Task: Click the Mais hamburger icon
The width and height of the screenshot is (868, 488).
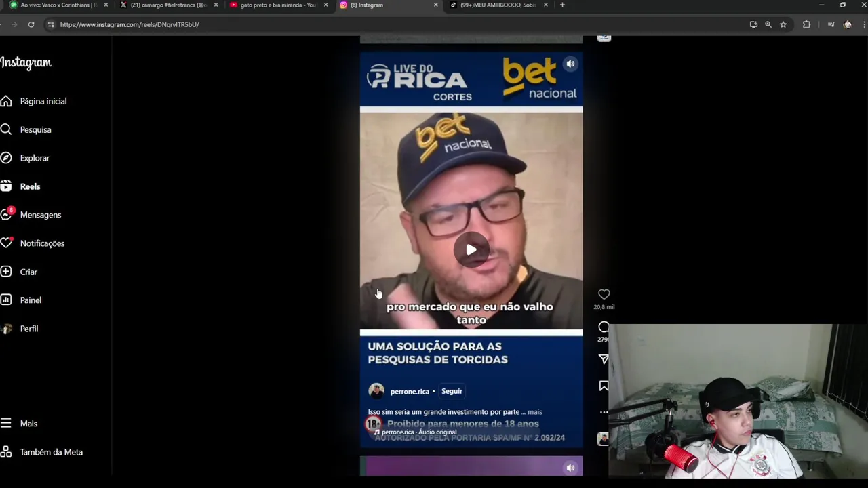Action: point(6,424)
